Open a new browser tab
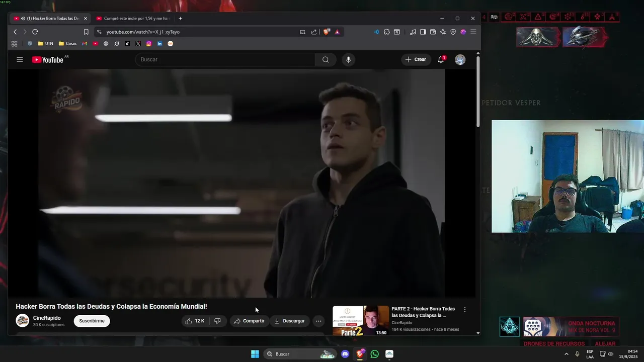This screenshot has width=644, height=362. pyautogui.click(x=181, y=18)
